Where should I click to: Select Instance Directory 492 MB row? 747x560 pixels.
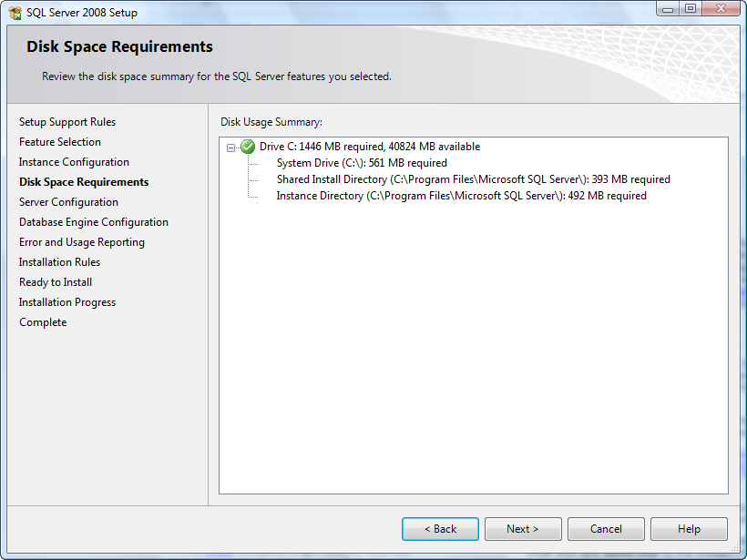462,196
